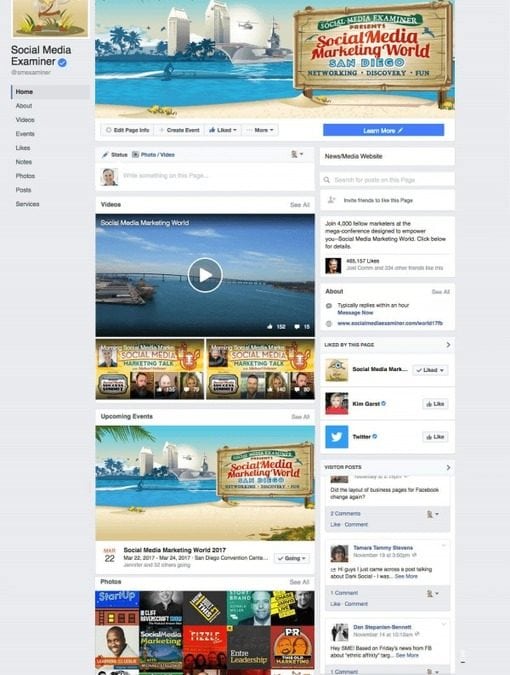
Task: Click the message bubble icon in About
Action: pyautogui.click(x=329, y=306)
